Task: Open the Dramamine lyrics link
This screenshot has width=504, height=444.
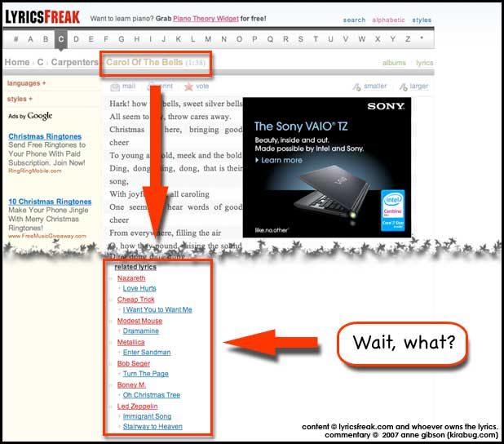Action: tap(141, 331)
